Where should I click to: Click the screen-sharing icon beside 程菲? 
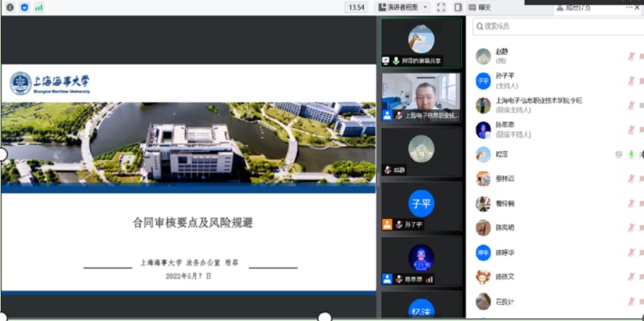[x=619, y=154]
